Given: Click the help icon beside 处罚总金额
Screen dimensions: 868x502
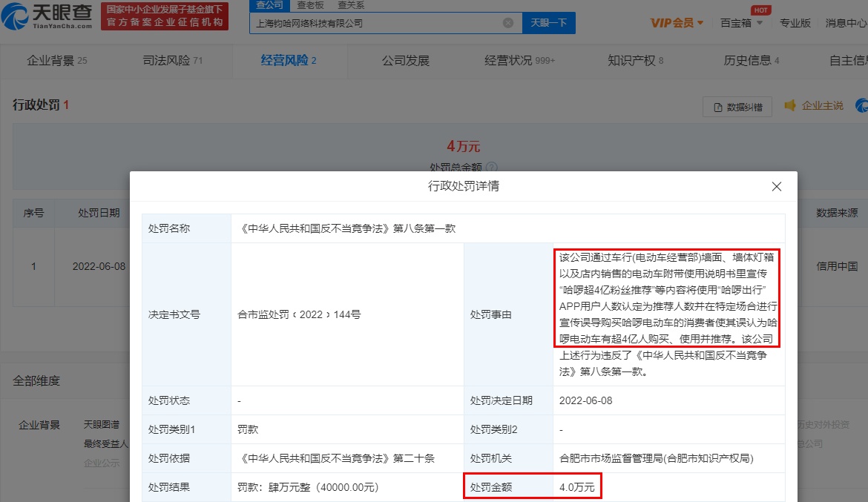Looking at the screenshot, I should [x=491, y=168].
